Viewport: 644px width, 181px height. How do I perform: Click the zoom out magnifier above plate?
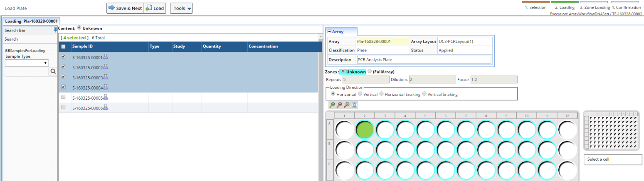[x=339, y=105]
